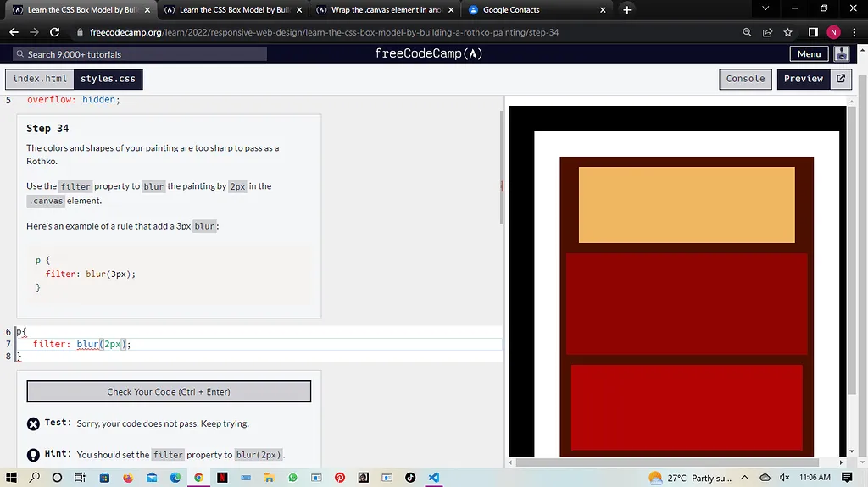868x487 pixels.
Task: Open the notification center icon
Action: point(847,477)
